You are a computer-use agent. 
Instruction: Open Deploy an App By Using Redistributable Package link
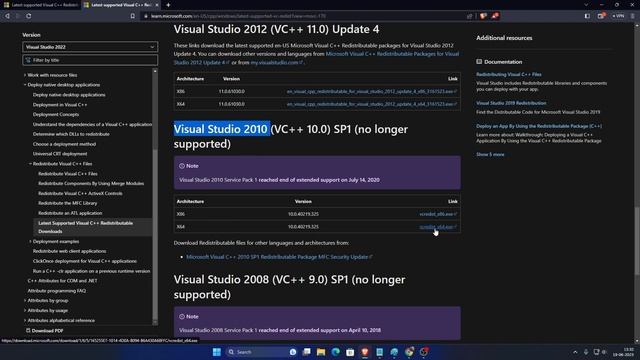click(539, 126)
